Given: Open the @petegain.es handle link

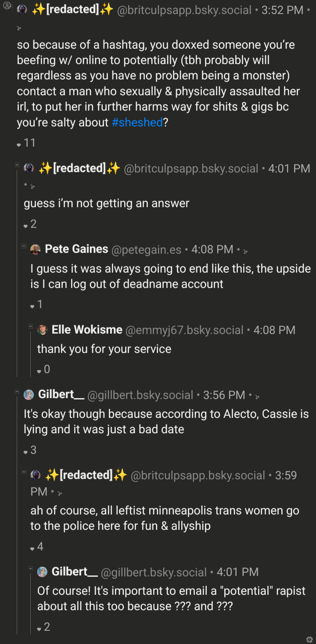Looking at the screenshot, I should 146,250.
